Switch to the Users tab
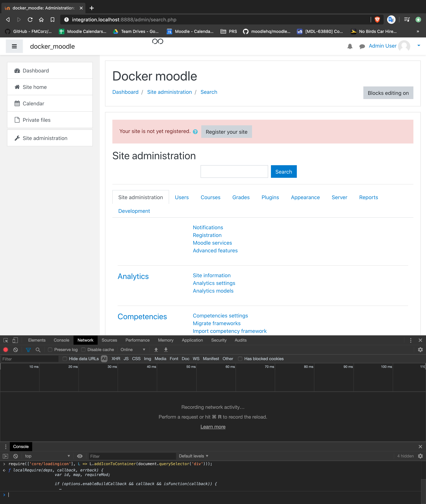Viewport: 426px width, 504px height. 182,197
